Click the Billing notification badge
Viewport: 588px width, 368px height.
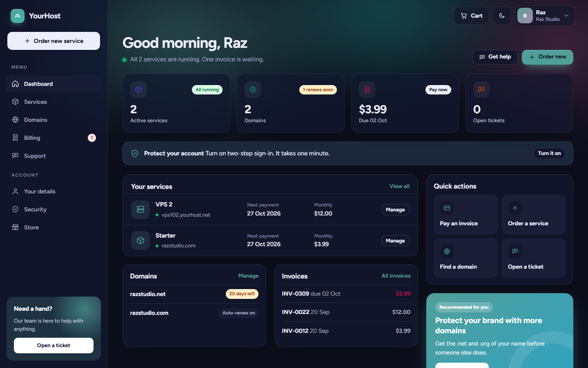coord(92,138)
